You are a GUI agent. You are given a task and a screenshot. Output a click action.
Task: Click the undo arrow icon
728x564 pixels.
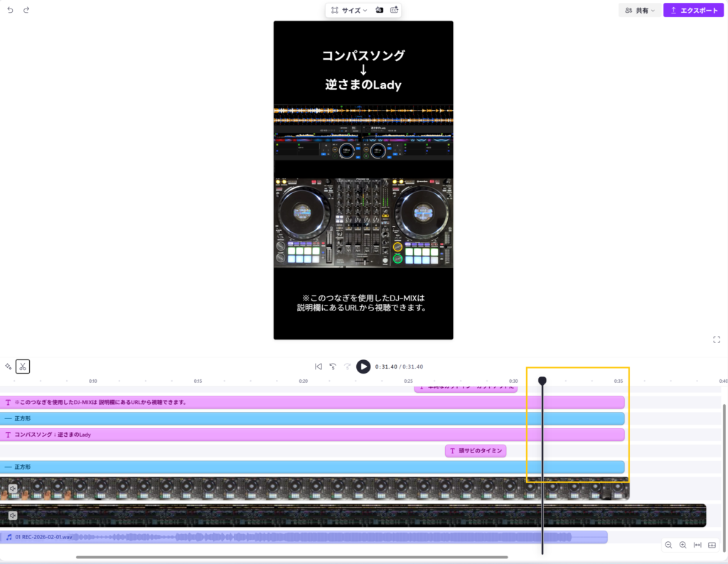pos(10,11)
